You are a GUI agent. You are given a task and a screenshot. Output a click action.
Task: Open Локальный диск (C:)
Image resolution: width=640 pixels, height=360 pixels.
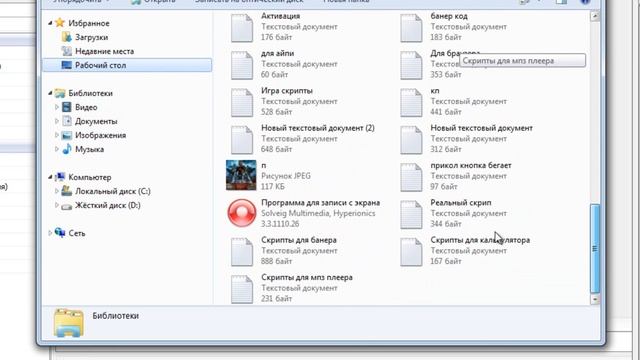(x=113, y=191)
